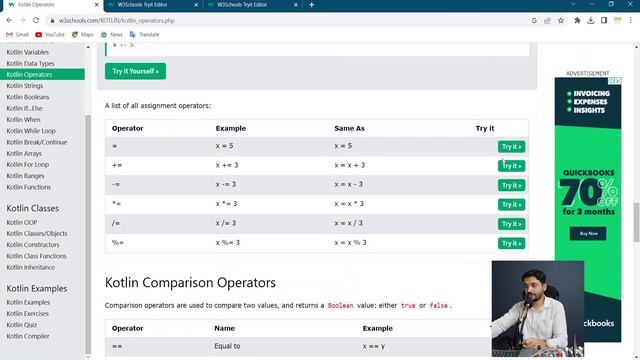Click Try it for the *= operator row

click(511, 204)
